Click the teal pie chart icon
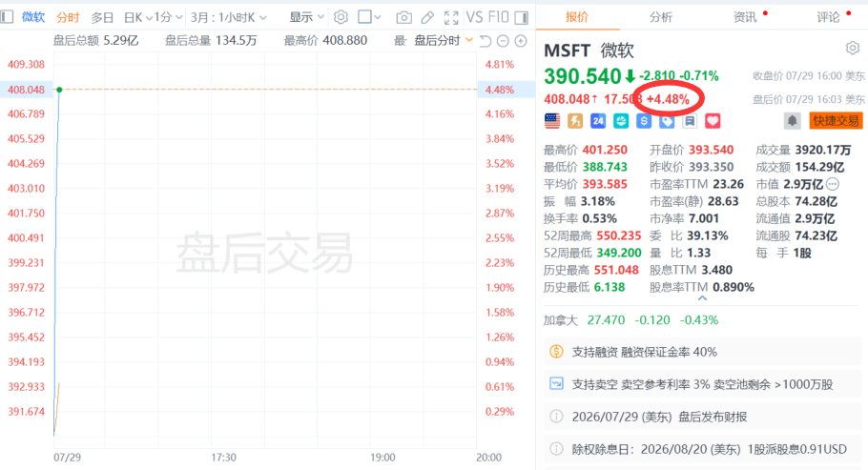The image size is (868, 470). click(x=621, y=121)
